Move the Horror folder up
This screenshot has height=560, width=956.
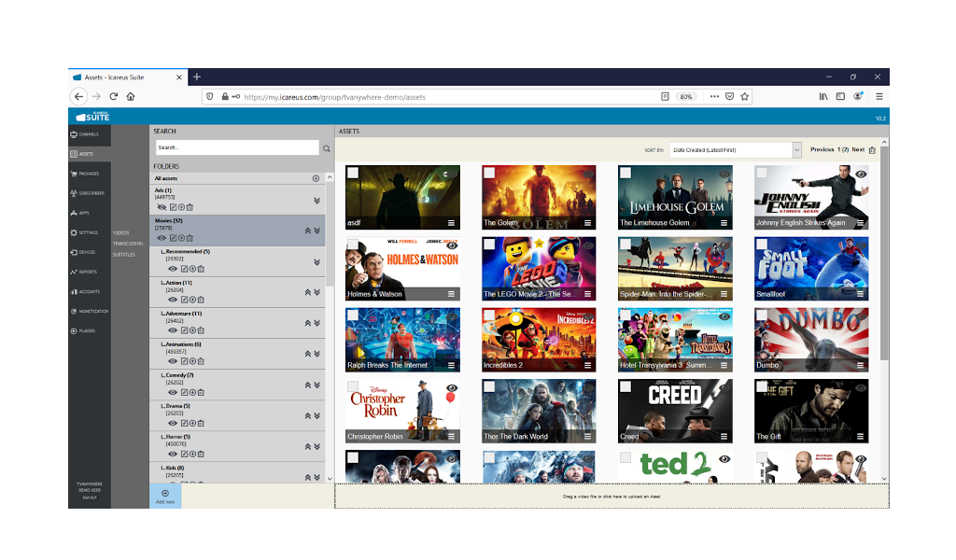(308, 447)
